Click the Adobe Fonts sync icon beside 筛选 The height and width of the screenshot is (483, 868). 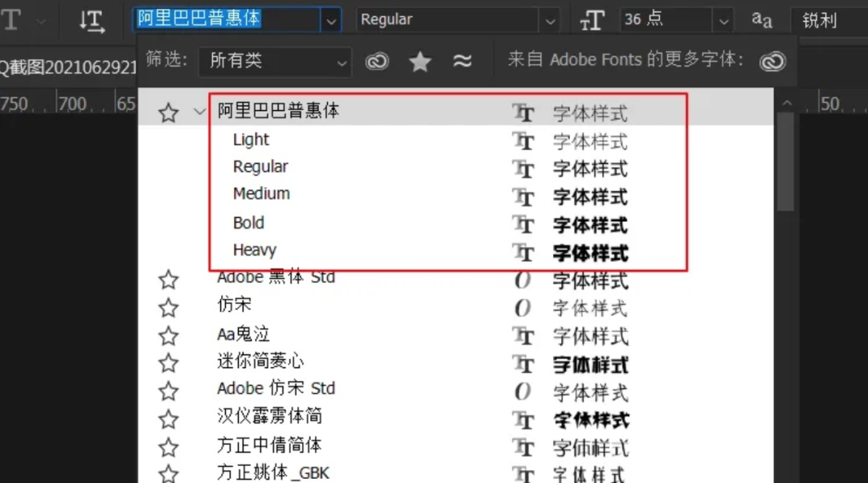(377, 60)
